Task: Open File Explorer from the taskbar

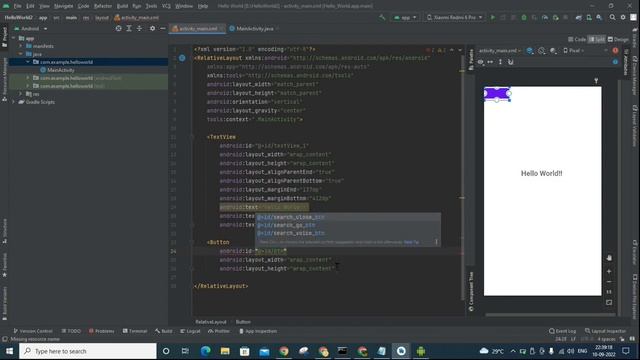Action: (x=225, y=351)
